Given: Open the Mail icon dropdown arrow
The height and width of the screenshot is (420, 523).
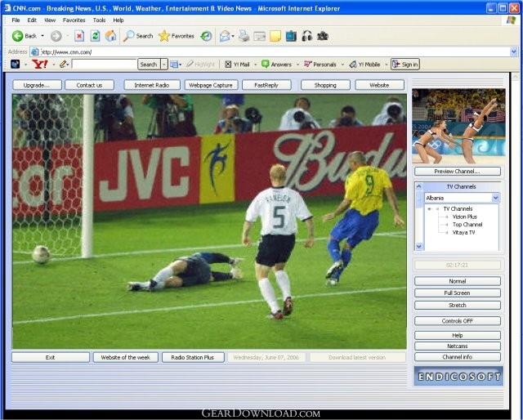Looking at the screenshot, I should (x=233, y=36).
